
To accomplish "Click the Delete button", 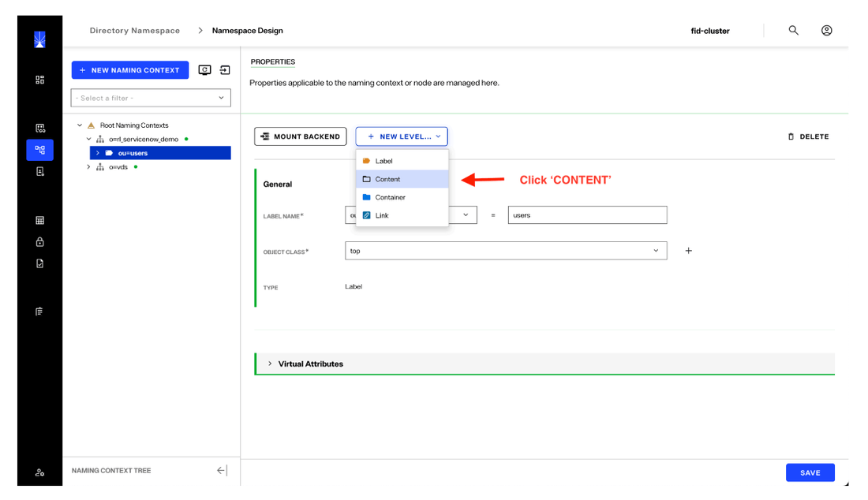I will 808,136.
